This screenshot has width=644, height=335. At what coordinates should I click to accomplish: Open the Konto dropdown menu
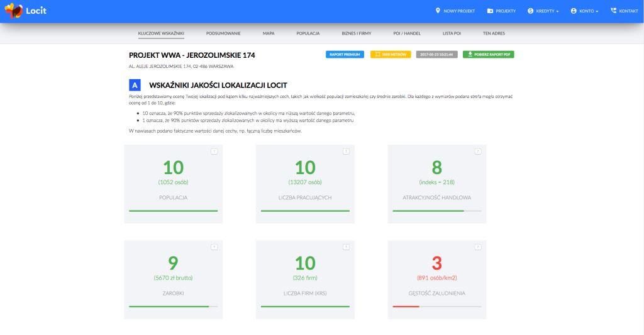click(584, 11)
